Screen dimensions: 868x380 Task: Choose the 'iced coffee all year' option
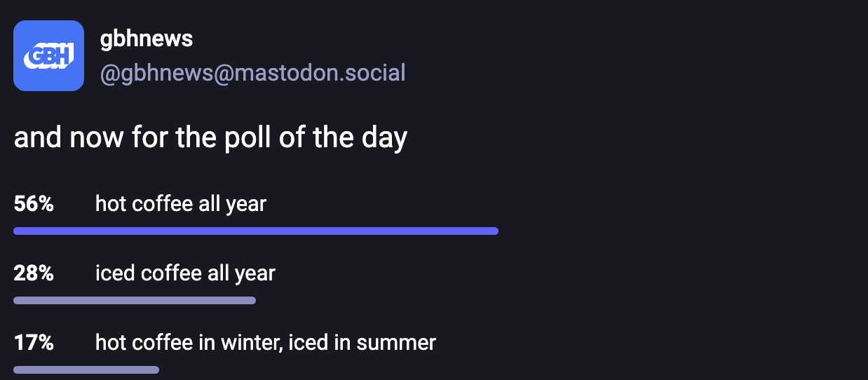185,273
